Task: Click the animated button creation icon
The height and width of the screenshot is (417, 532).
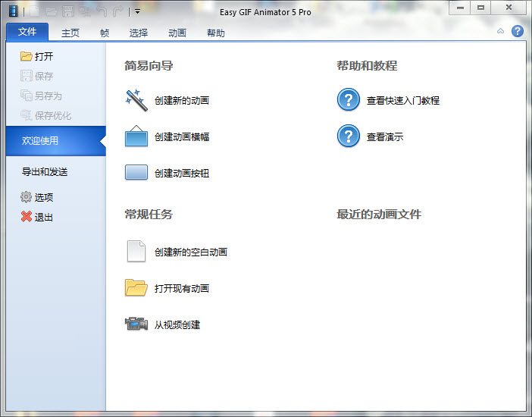Action: (x=136, y=173)
